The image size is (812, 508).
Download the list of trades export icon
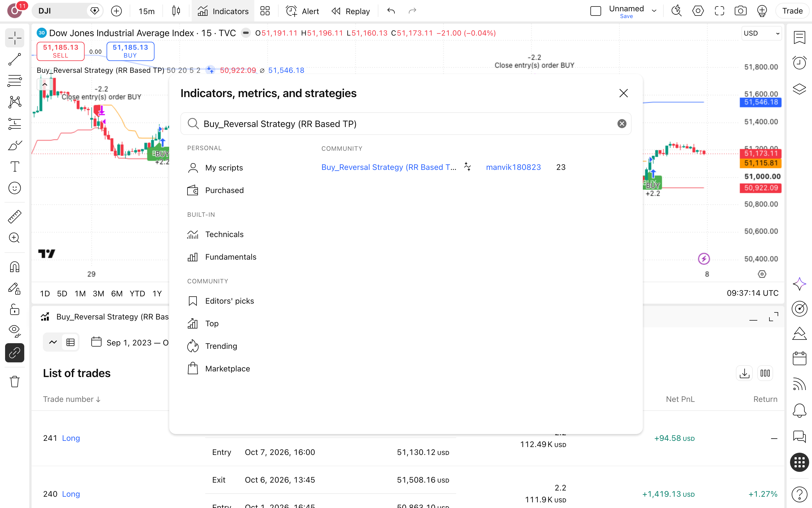pyautogui.click(x=744, y=373)
